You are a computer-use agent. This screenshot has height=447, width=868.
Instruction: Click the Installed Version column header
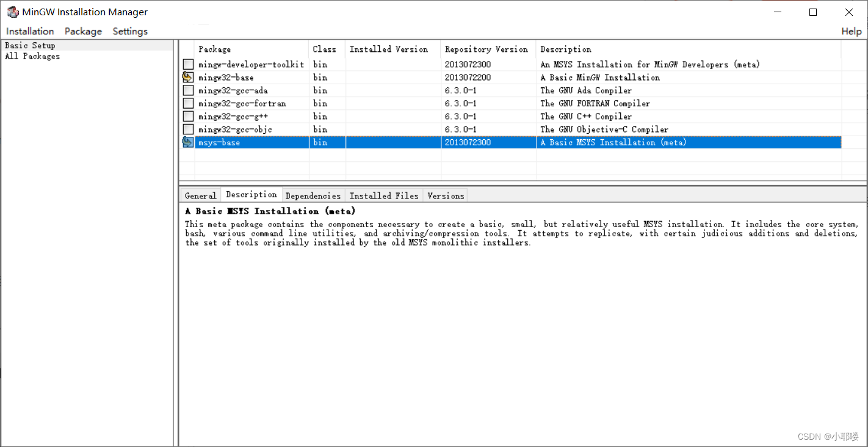click(x=393, y=49)
